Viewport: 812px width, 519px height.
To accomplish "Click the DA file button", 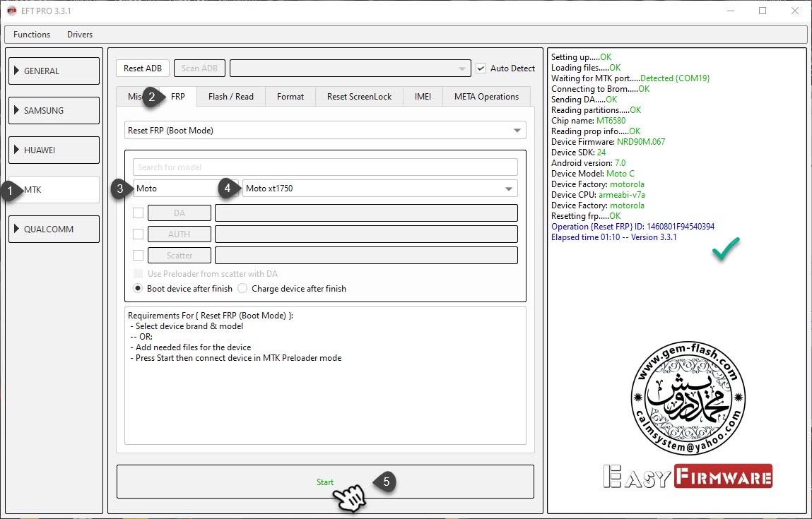I will pos(180,213).
